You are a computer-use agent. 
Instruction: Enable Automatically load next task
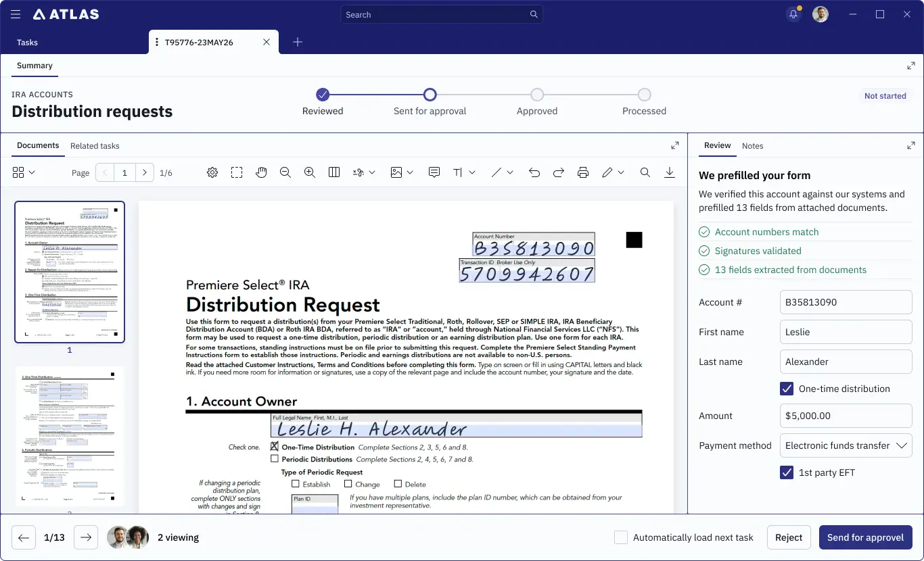coord(621,537)
